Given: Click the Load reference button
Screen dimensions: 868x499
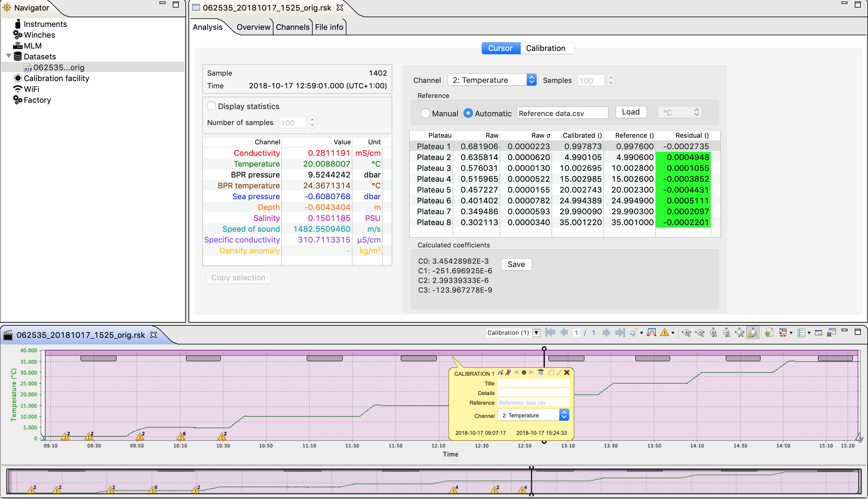Looking at the screenshot, I should click(630, 112).
